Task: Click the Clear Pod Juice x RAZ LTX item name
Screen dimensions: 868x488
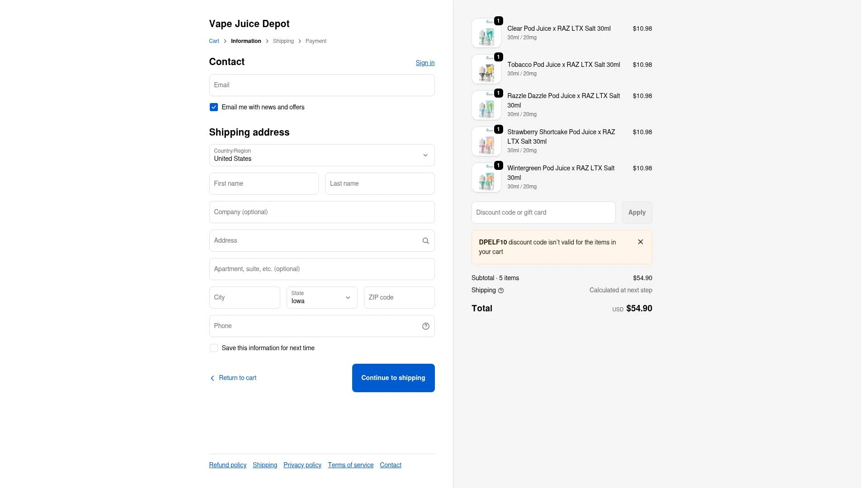Action: pyautogui.click(x=559, y=28)
